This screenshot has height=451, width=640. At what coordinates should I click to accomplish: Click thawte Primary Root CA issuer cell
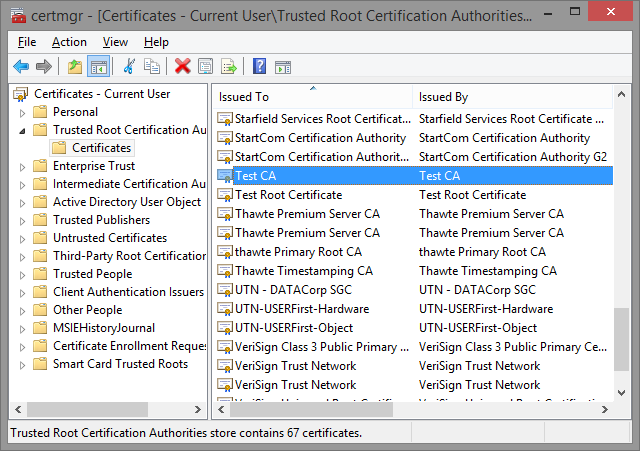(482, 252)
